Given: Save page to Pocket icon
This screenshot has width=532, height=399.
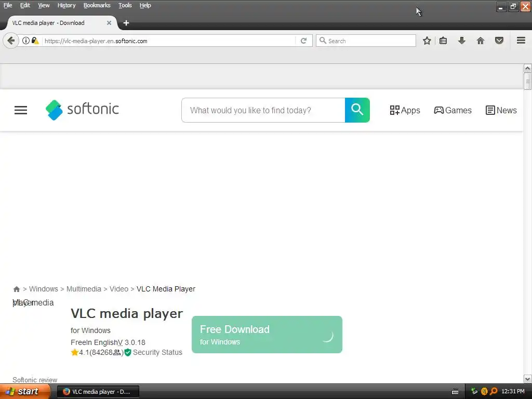Looking at the screenshot, I should tap(499, 41).
